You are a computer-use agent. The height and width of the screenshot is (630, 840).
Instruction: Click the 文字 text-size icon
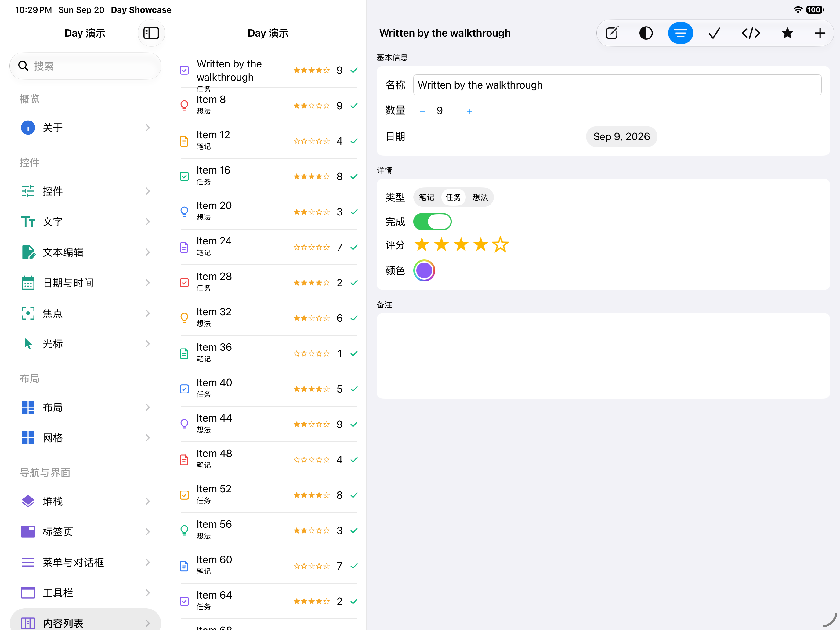pyautogui.click(x=28, y=221)
